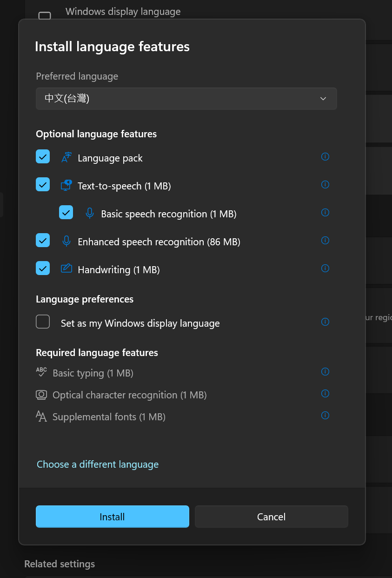Screen dimensions: 392x578
Task: Click the Language pack glyph icon
Action: pyautogui.click(x=66, y=158)
